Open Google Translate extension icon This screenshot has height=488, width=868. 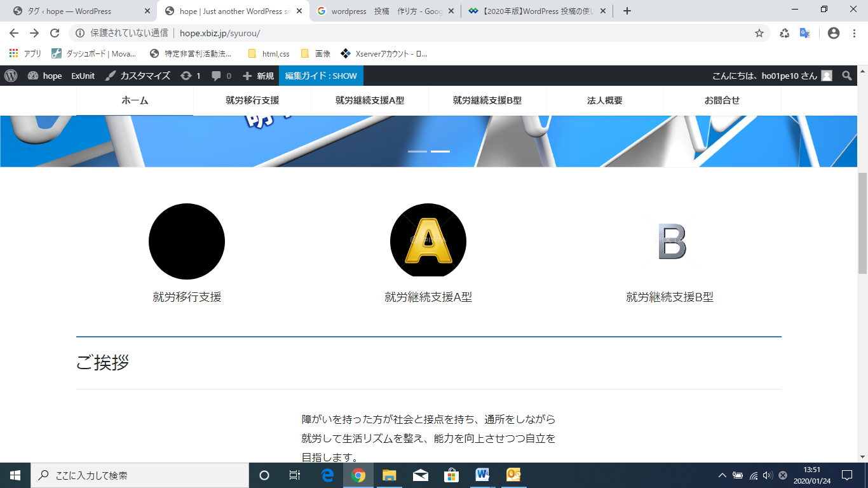804,33
